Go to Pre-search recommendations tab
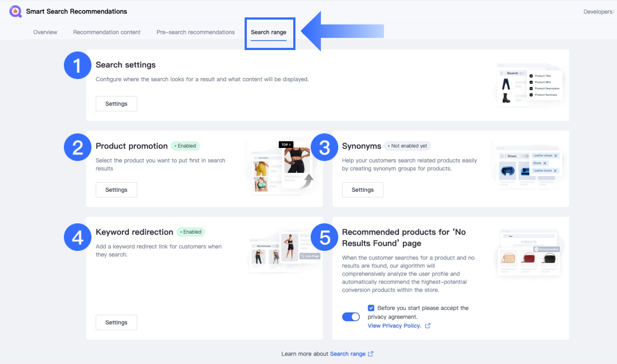 click(196, 32)
